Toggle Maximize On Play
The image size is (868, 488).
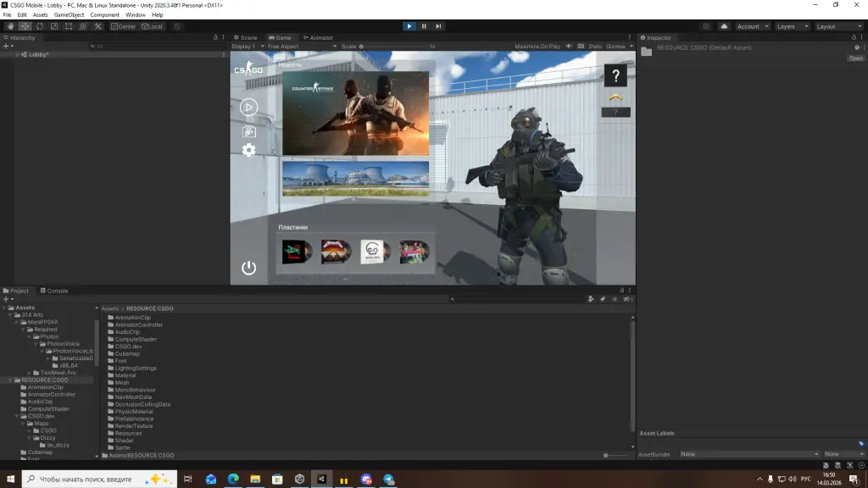point(537,46)
